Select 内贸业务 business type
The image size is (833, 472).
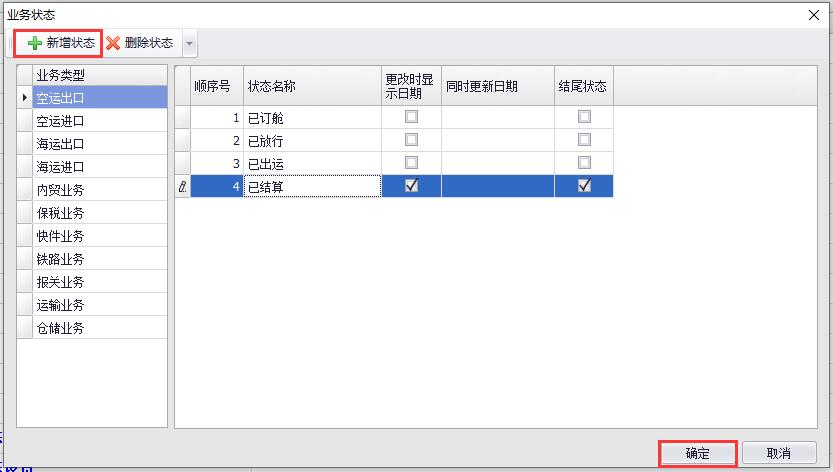click(x=60, y=190)
